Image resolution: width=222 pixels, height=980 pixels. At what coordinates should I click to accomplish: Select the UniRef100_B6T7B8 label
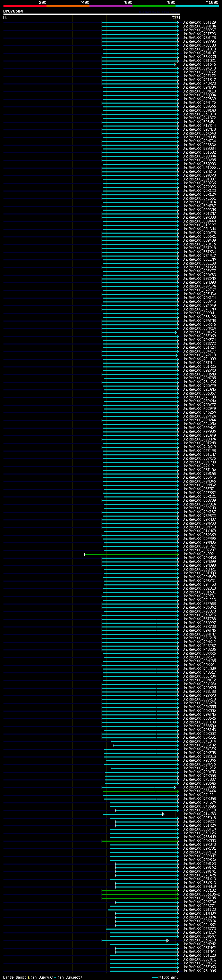[x=199, y=619]
